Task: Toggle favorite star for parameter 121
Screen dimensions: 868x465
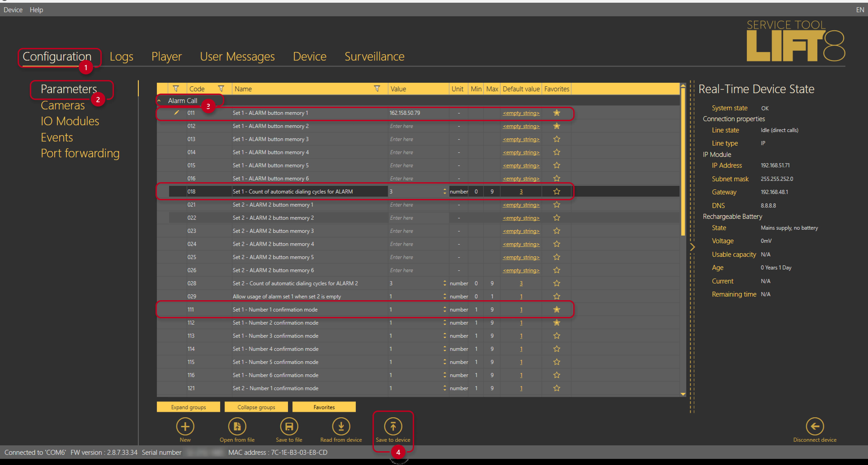Action: click(x=557, y=388)
